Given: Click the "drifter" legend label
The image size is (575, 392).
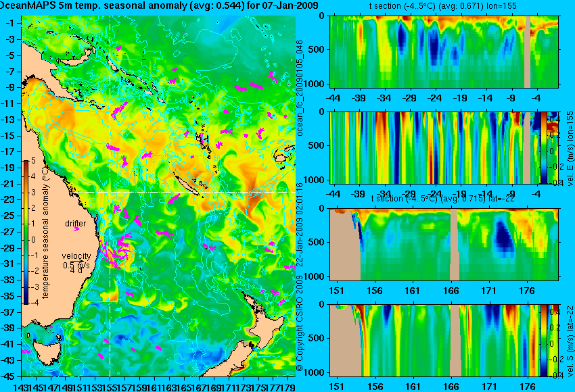Looking at the screenshot, I should [x=76, y=224].
